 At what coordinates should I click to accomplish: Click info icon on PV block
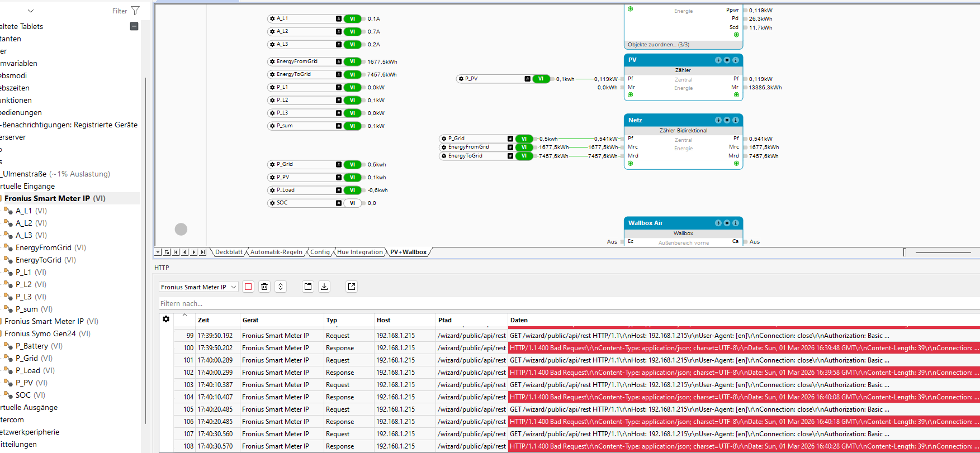(736, 60)
